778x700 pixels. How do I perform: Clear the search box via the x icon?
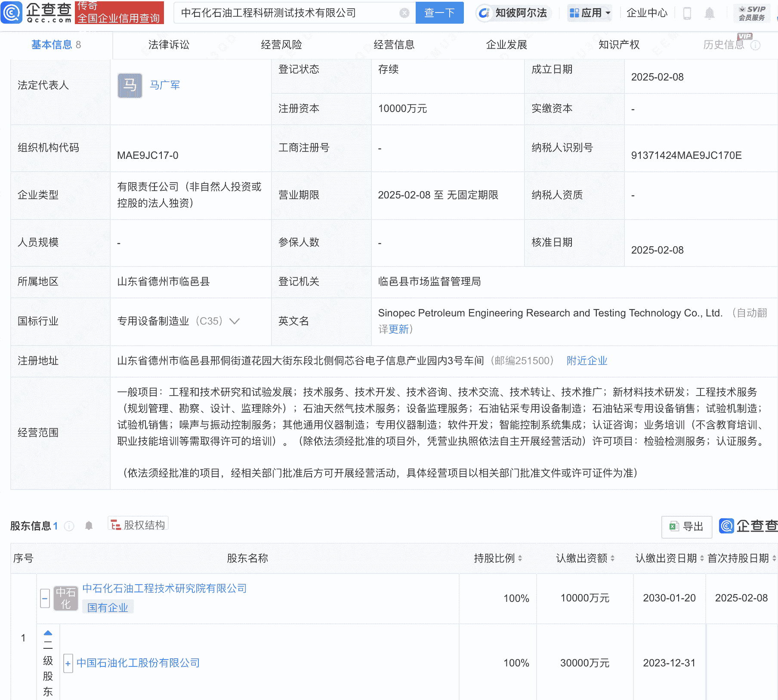[x=403, y=13]
